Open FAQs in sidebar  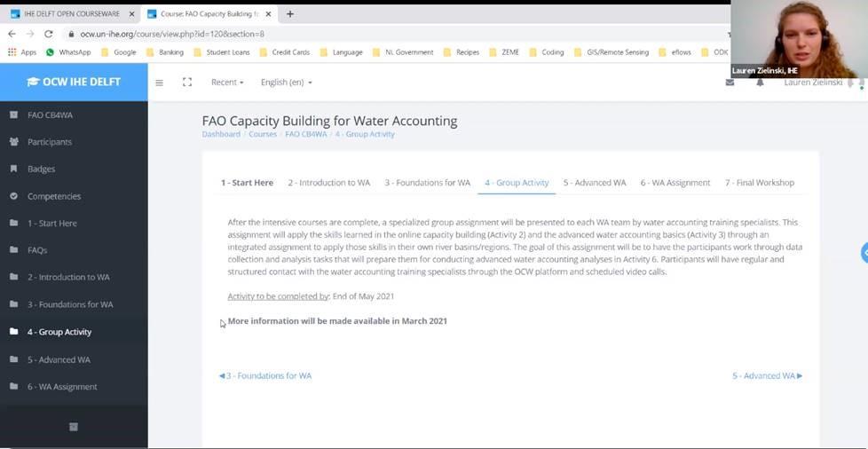tap(74, 250)
